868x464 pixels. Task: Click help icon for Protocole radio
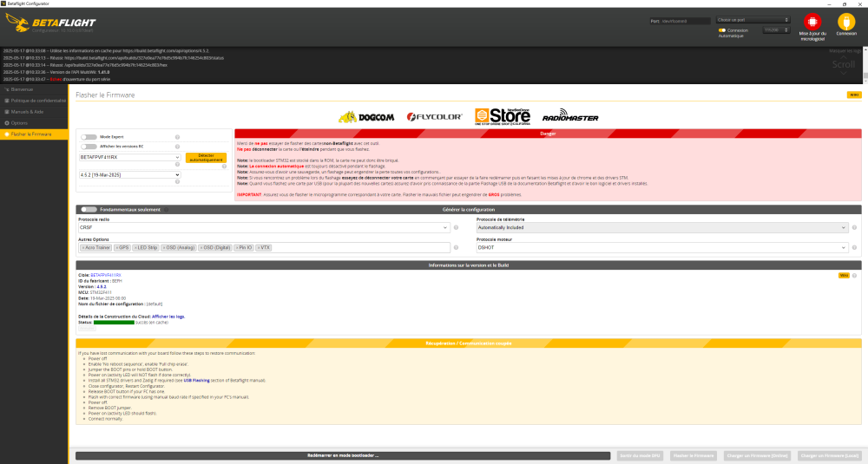tap(457, 227)
